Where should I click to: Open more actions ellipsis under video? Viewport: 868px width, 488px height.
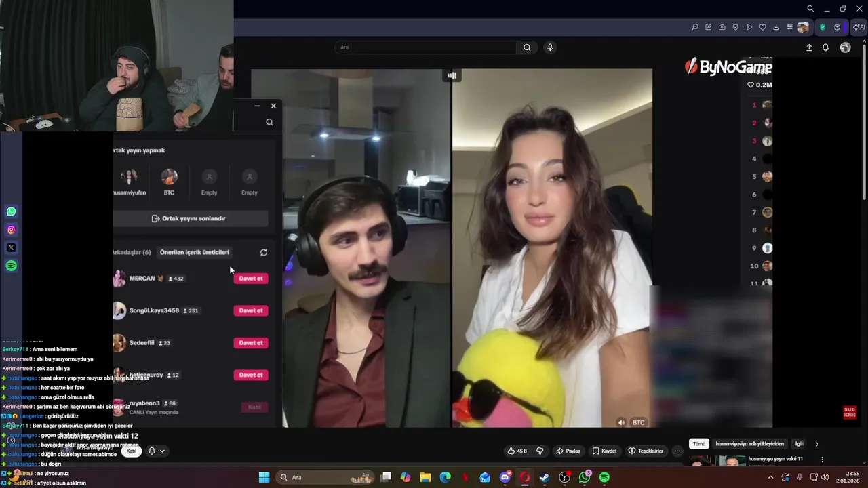[x=677, y=451]
